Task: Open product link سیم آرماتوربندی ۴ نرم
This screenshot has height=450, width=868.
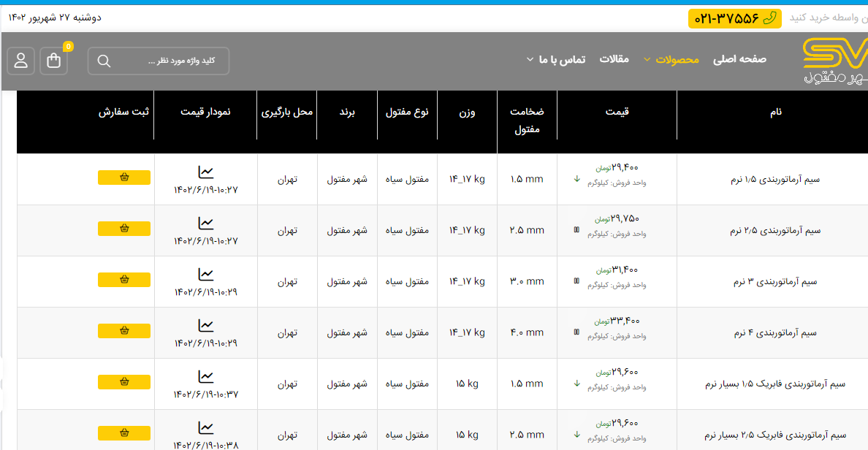Action: coord(775,333)
